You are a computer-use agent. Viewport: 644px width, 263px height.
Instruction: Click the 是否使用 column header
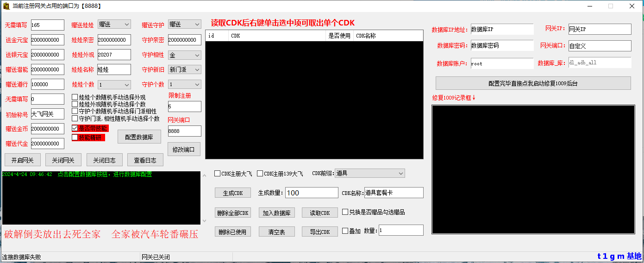point(339,36)
